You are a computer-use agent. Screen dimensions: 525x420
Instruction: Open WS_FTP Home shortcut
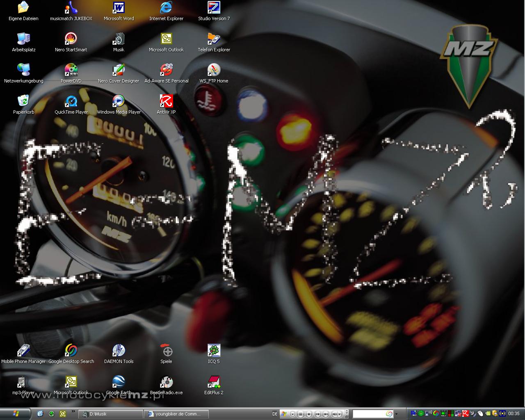pos(214,73)
